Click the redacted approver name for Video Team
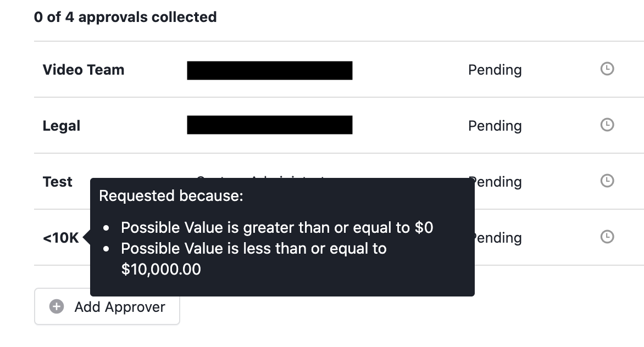This screenshot has width=644, height=347. [x=269, y=70]
